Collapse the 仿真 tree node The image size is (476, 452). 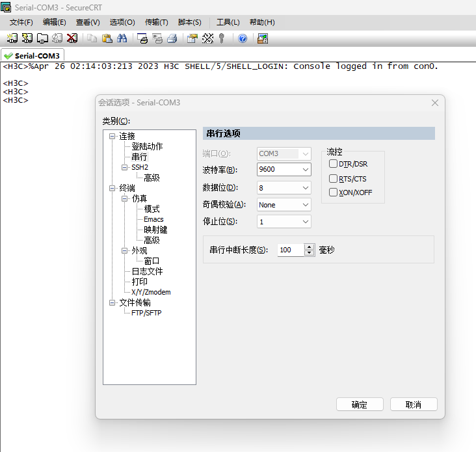point(124,198)
